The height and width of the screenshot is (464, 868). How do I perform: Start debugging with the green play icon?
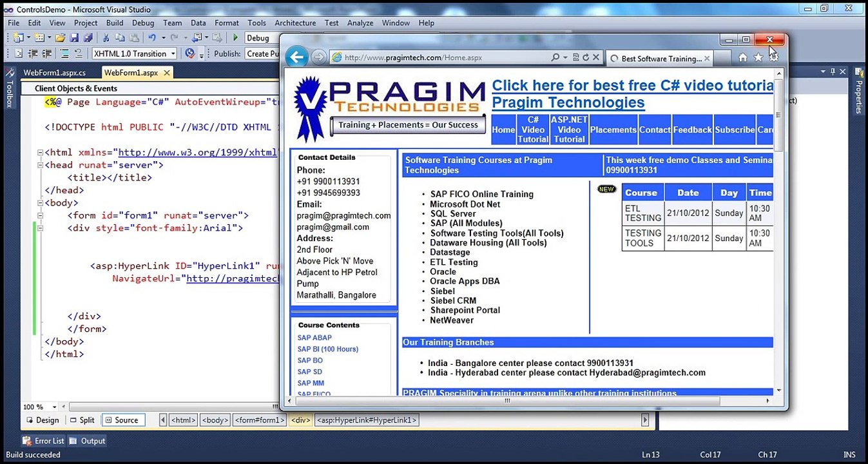coord(235,38)
